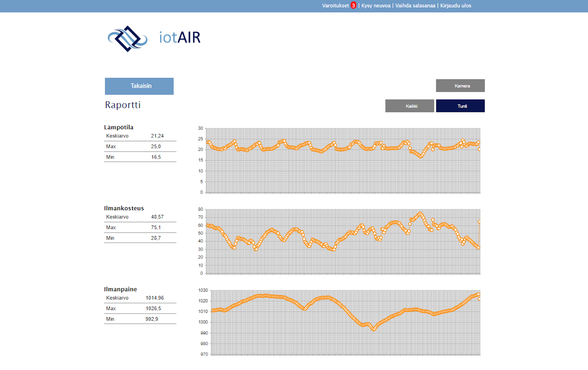This screenshot has width=588, height=370.
Task: Click the Max label under Ilmankosteus
Action: coord(111,227)
